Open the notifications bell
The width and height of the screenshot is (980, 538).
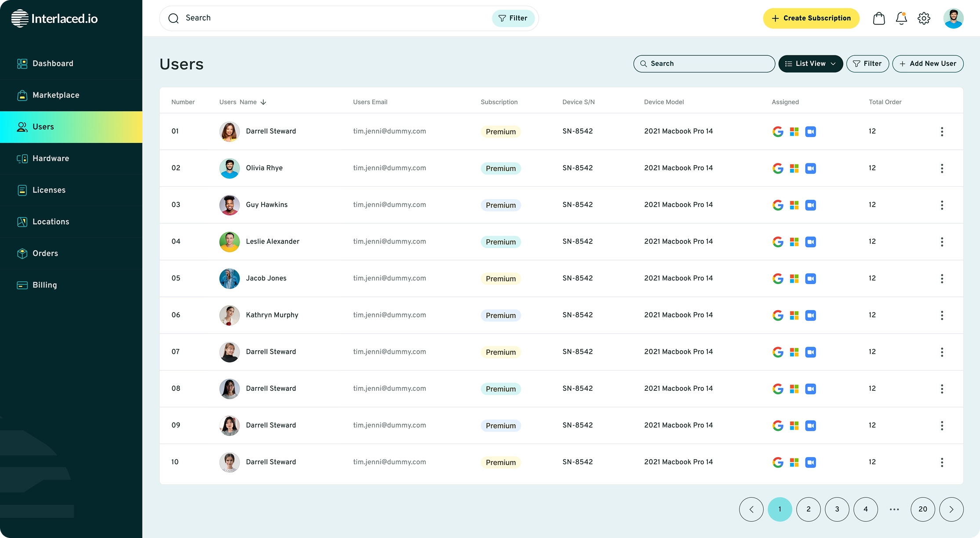(901, 18)
